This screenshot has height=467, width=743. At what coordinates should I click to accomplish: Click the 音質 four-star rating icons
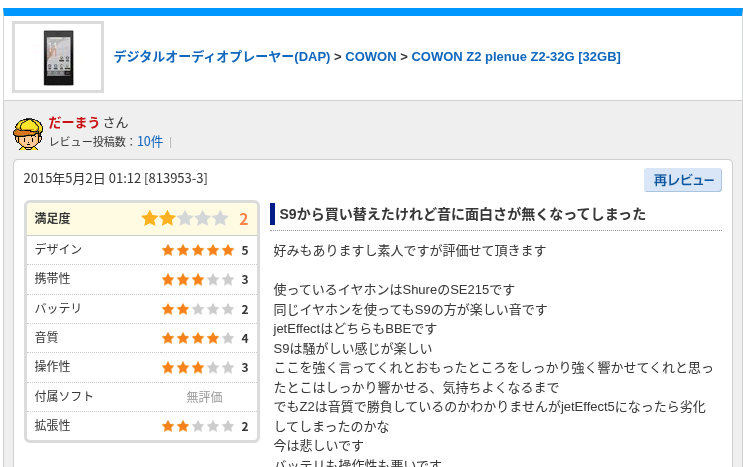pos(198,338)
